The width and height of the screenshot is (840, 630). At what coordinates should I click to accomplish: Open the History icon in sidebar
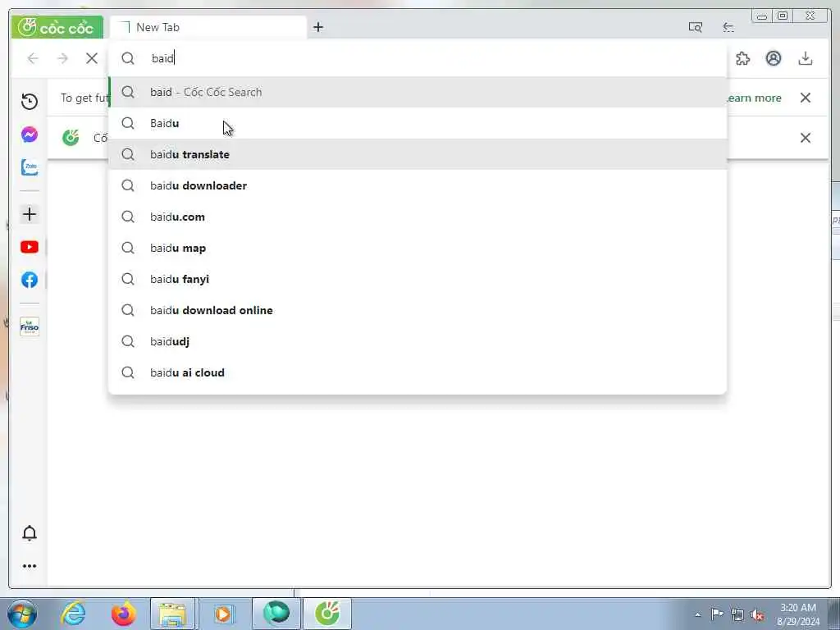point(30,101)
